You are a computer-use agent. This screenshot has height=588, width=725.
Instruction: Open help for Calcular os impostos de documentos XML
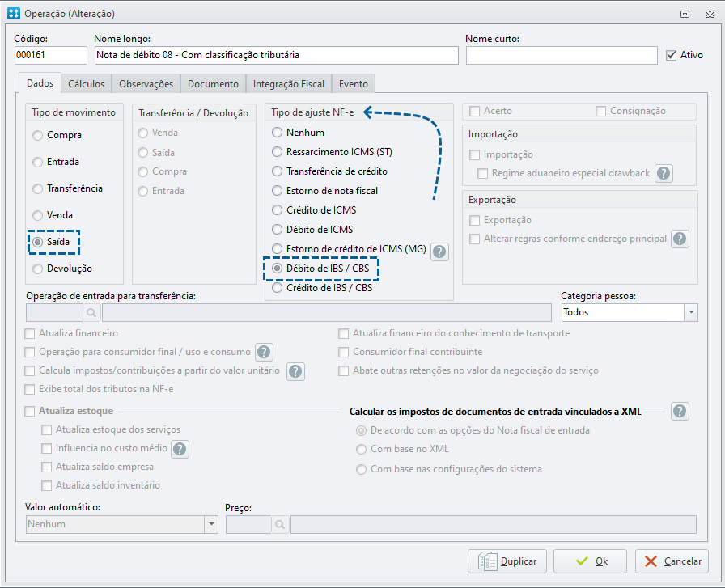point(680,411)
